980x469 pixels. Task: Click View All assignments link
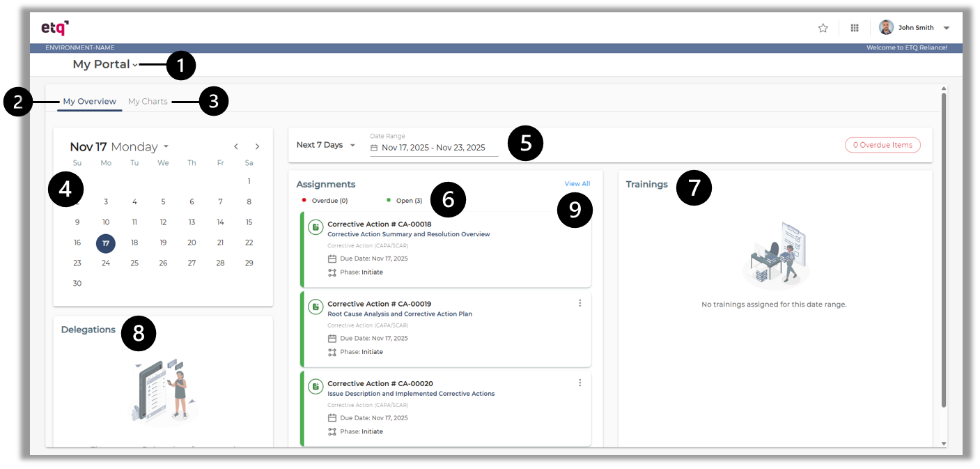point(577,184)
